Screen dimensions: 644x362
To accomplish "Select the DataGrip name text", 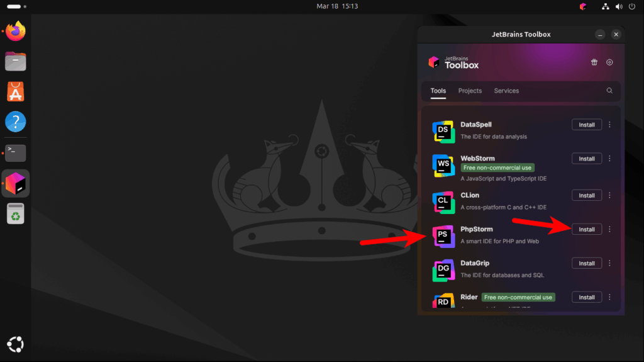I will click(475, 263).
